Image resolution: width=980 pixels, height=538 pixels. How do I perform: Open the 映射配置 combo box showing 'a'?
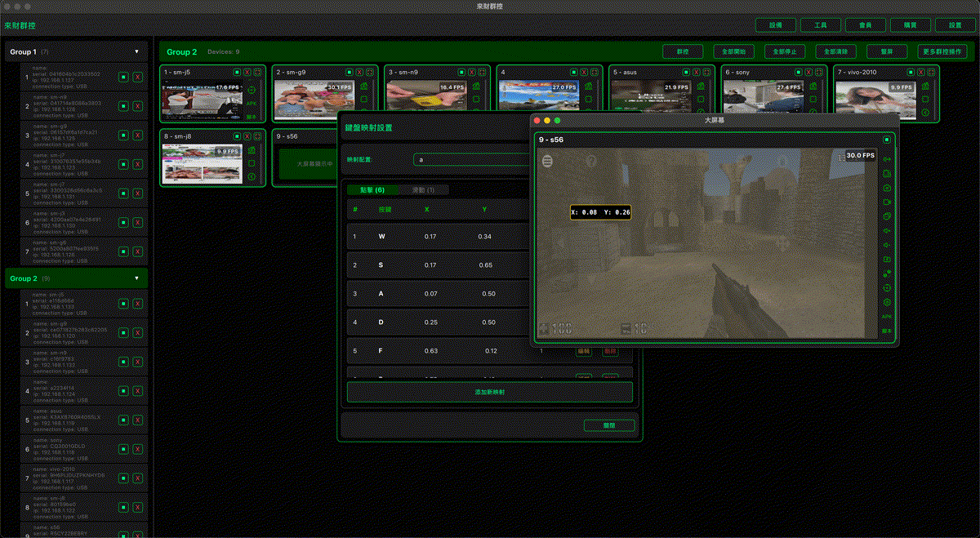472,159
